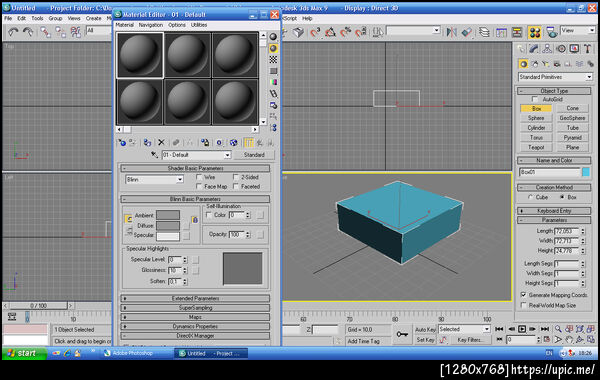Click Get Material icon in Material Editor
This screenshot has height=380, width=600.
122,143
